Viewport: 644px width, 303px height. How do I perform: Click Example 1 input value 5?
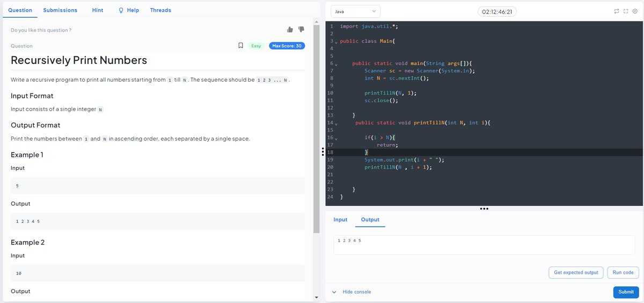pyautogui.click(x=158, y=185)
